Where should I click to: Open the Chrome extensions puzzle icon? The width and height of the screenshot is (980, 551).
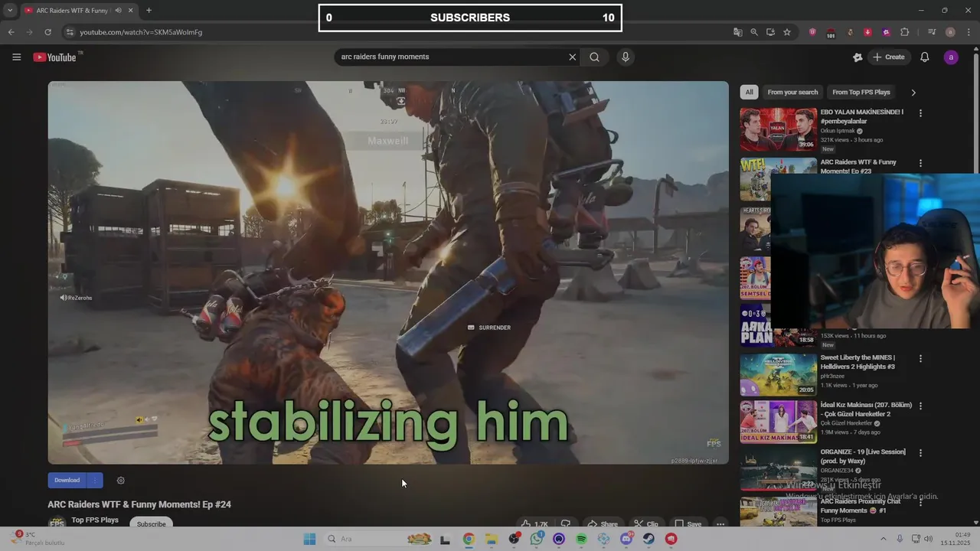coord(905,32)
